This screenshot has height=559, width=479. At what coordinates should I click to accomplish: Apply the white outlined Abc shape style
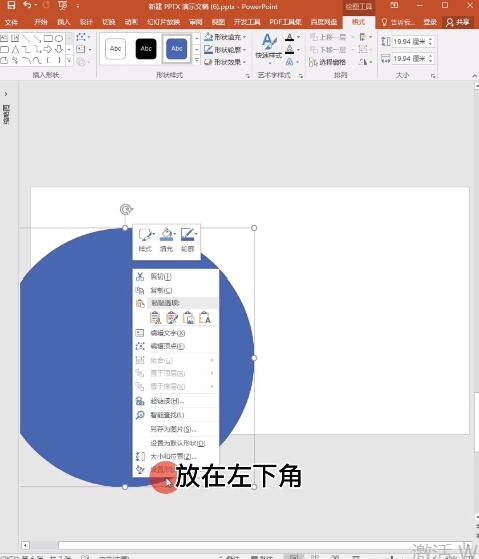[x=115, y=49]
